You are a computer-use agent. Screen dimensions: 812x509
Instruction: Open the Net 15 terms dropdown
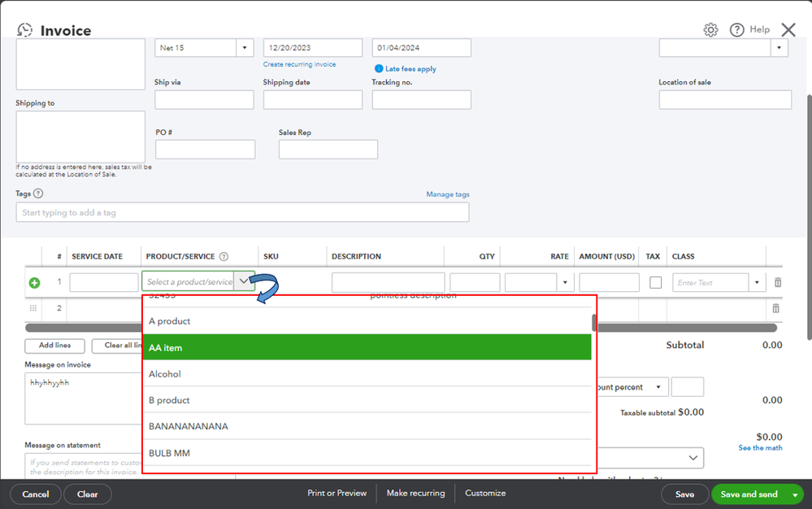[245, 48]
